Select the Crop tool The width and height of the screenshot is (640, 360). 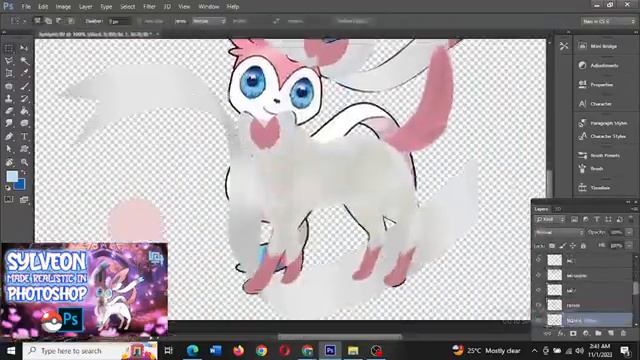(x=9, y=73)
